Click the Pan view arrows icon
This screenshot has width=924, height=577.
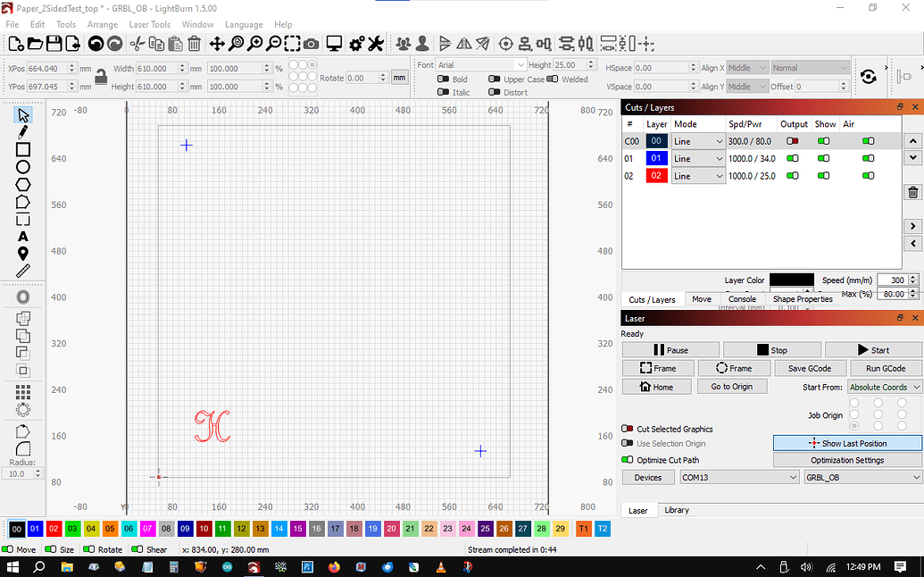217,44
